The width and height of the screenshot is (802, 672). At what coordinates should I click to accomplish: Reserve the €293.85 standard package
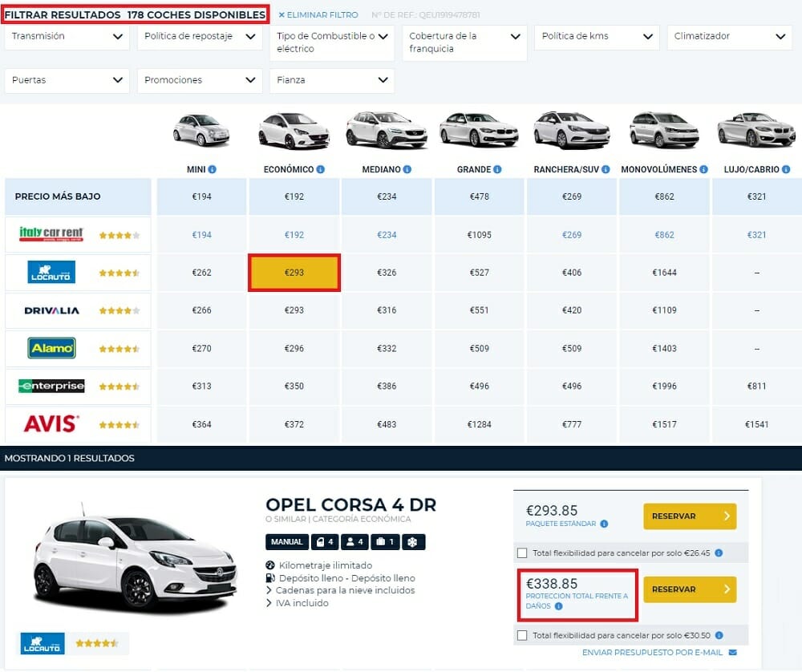pyautogui.click(x=690, y=516)
